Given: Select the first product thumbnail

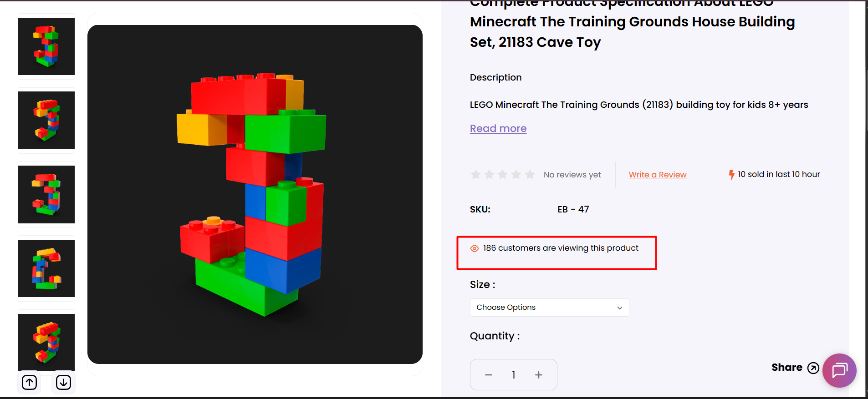Looking at the screenshot, I should [x=46, y=46].
